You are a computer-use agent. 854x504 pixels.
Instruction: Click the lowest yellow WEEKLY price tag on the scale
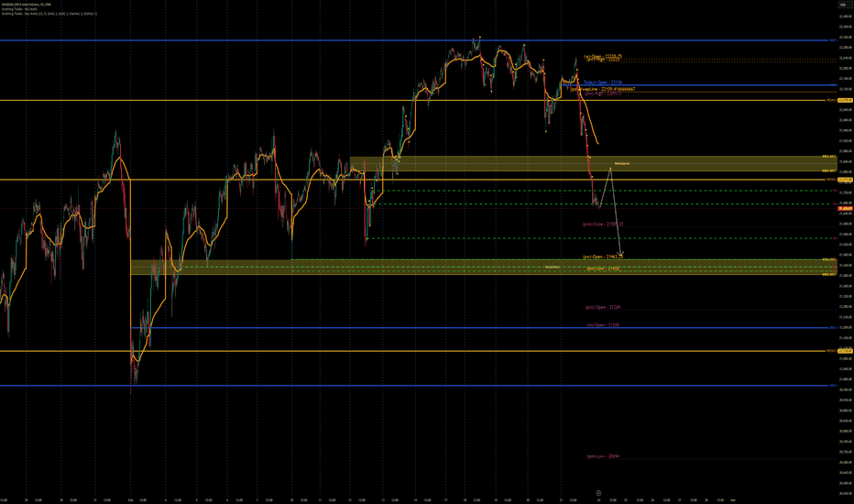845,351
